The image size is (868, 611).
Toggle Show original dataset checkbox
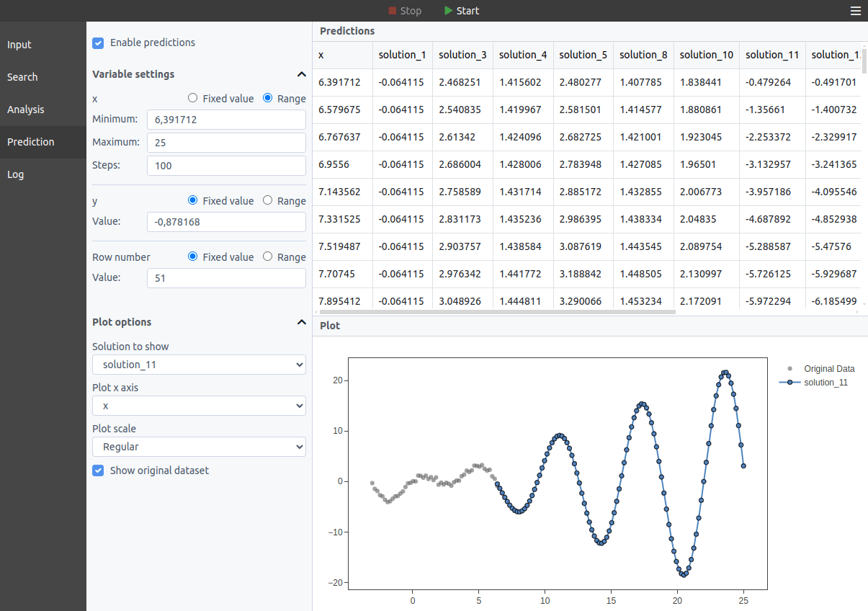[x=98, y=470]
